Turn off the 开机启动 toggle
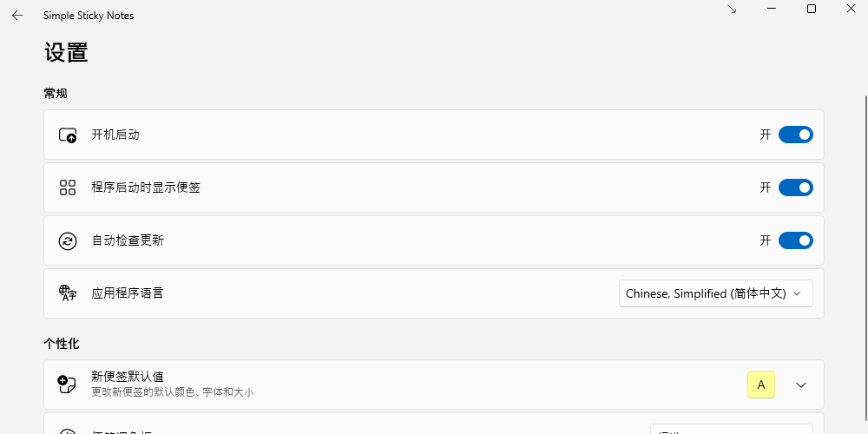 click(795, 135)
